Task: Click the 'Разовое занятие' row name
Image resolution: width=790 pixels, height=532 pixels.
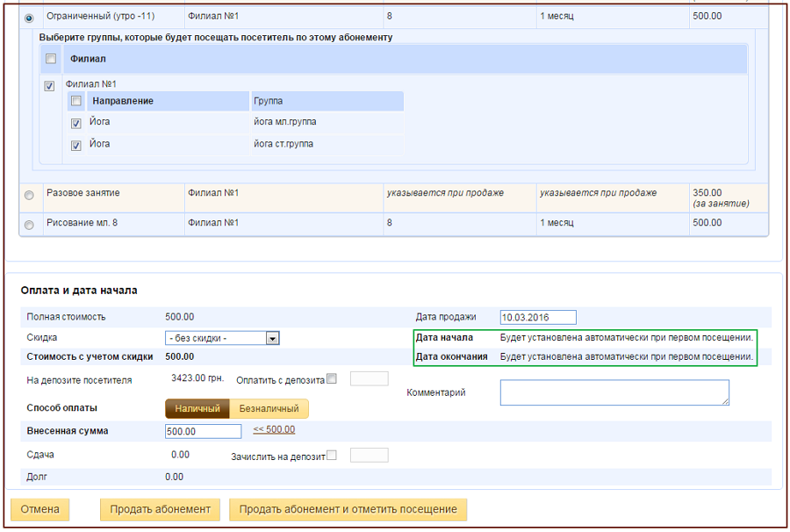Action: (x=83, y=192)
